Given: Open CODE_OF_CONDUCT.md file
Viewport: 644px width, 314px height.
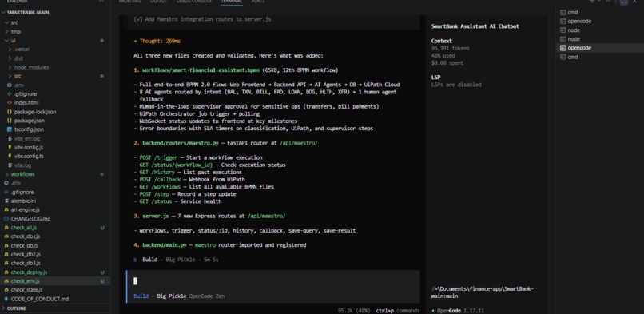Looking at the screenshot, I should tap(39, 299).
